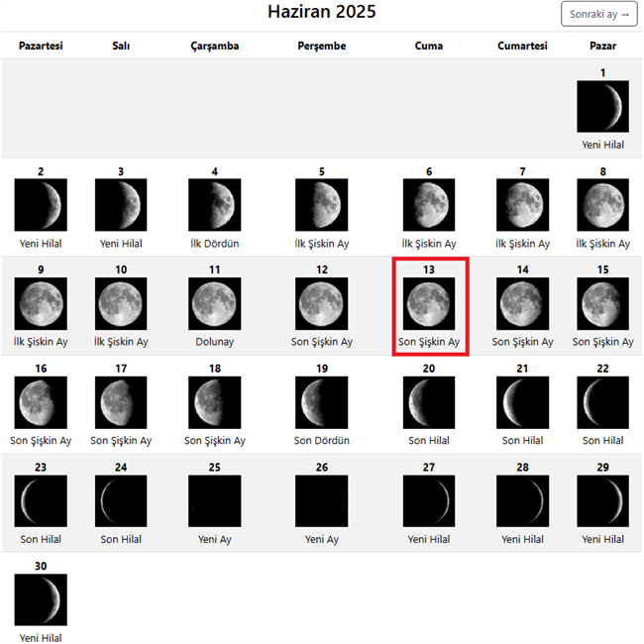Select the moon image for June 12

322,303
